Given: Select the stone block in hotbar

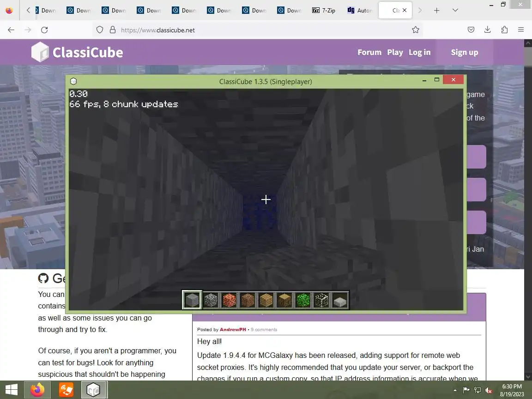Looking at the screenshot, I should 192,300.
